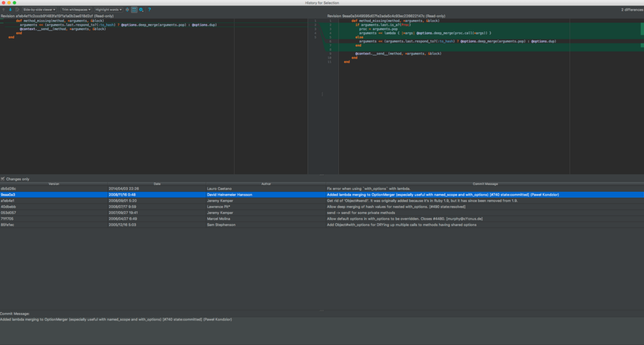This screenshot has width=644, height=345.
Task: Click '@context.__send__' line in left pane
Action: click(62, 29)
